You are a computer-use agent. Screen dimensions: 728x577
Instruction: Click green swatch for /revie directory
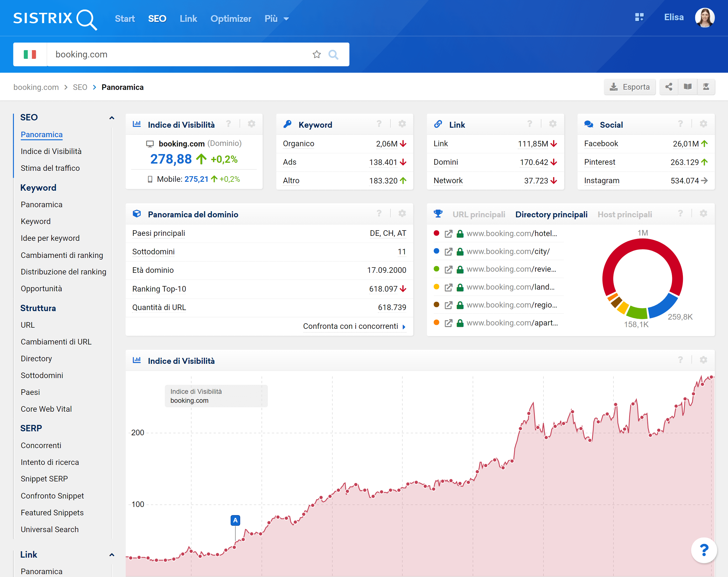pyautogui.click(x=436, y=269)
